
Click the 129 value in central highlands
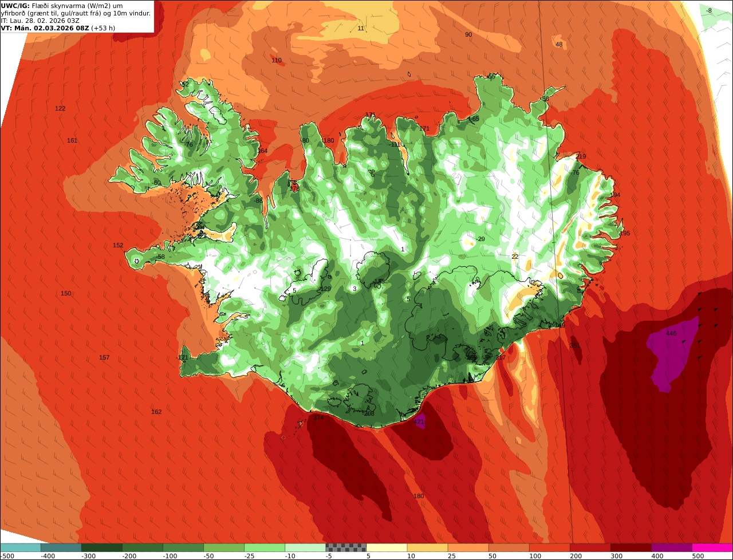coord(326,289)
